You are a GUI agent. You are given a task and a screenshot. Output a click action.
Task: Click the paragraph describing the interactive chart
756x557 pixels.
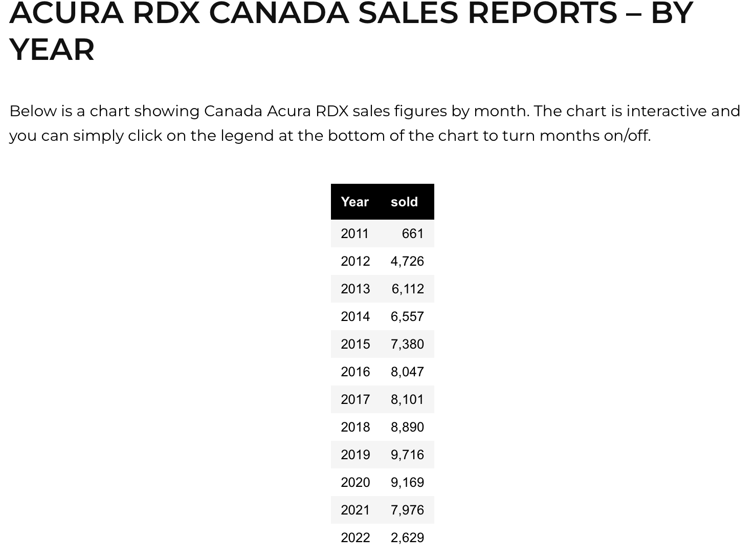(374, 123)
